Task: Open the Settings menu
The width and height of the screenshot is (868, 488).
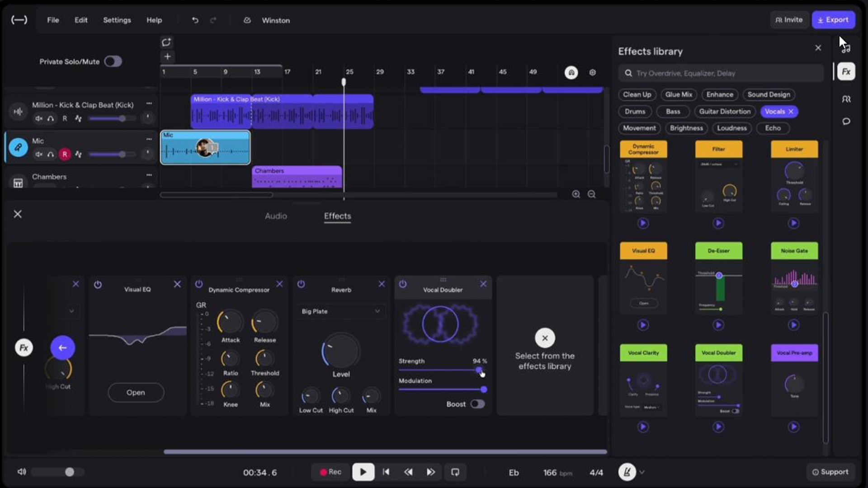Action: pyautogui.click(x=117, y=20)
